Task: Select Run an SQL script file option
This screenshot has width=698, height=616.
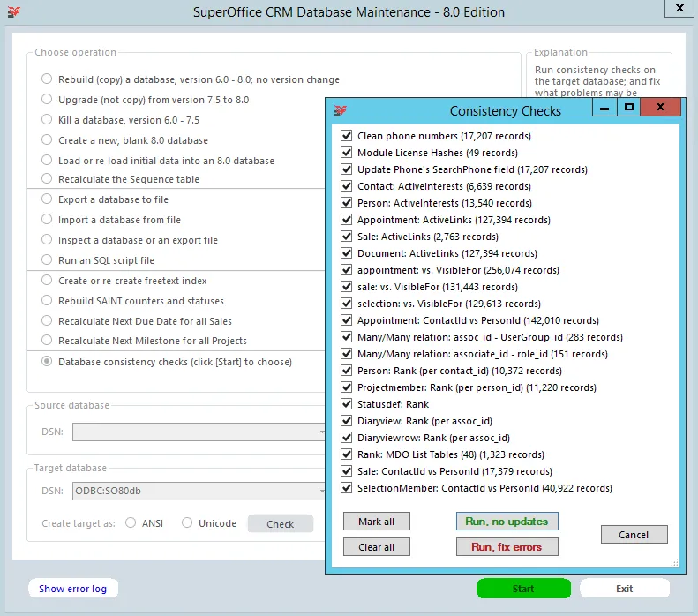Action: [47, 260]
